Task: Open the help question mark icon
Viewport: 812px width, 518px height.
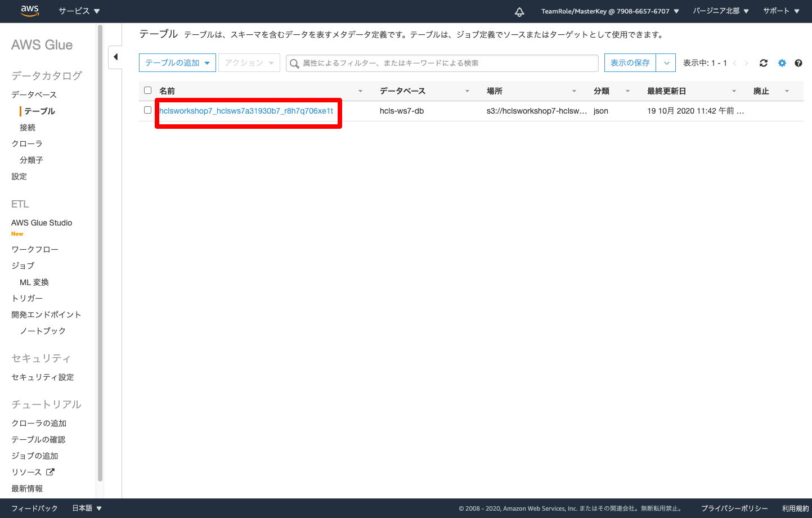Action: 798,63
